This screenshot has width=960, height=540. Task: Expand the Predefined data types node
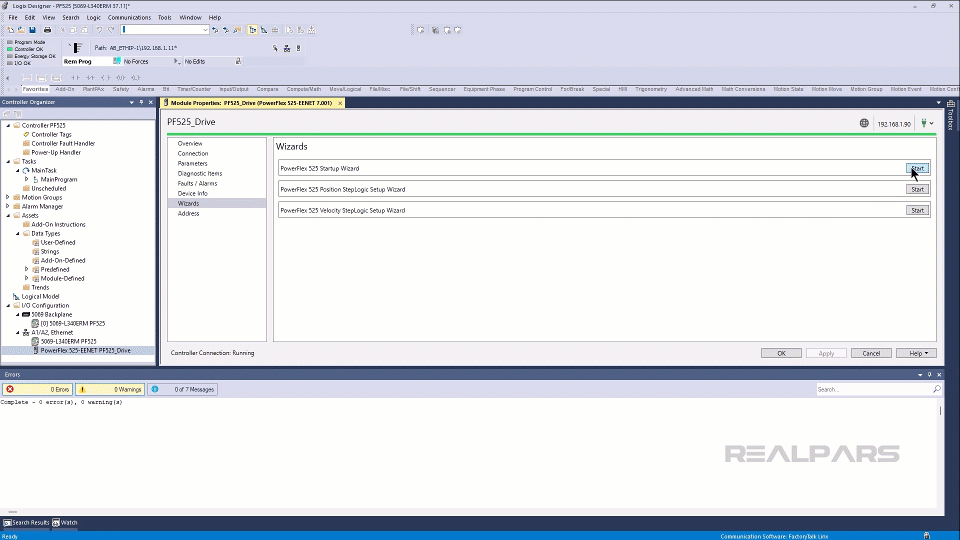point(26,269)
